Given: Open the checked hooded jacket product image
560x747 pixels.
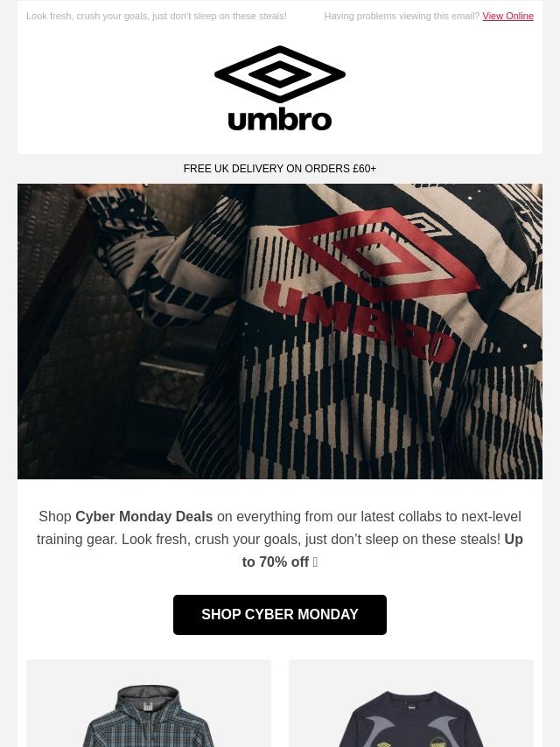Looking at the screenshot, I should point(149,703).
